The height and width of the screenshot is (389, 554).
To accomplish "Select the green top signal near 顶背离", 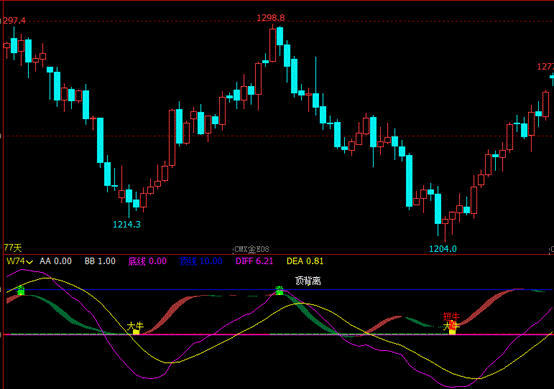I will click(x=279, y=290).
